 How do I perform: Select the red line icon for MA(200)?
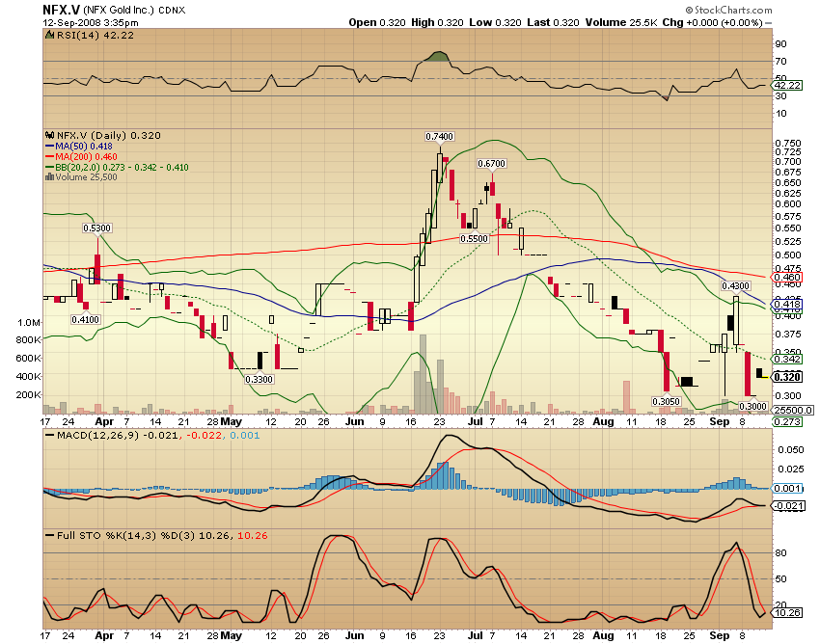pos(49,156)
